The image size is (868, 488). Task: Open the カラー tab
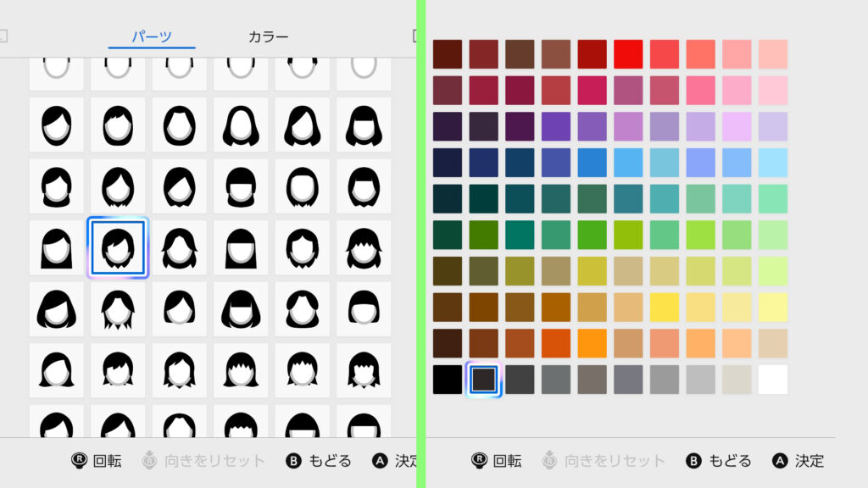point(268,36)
